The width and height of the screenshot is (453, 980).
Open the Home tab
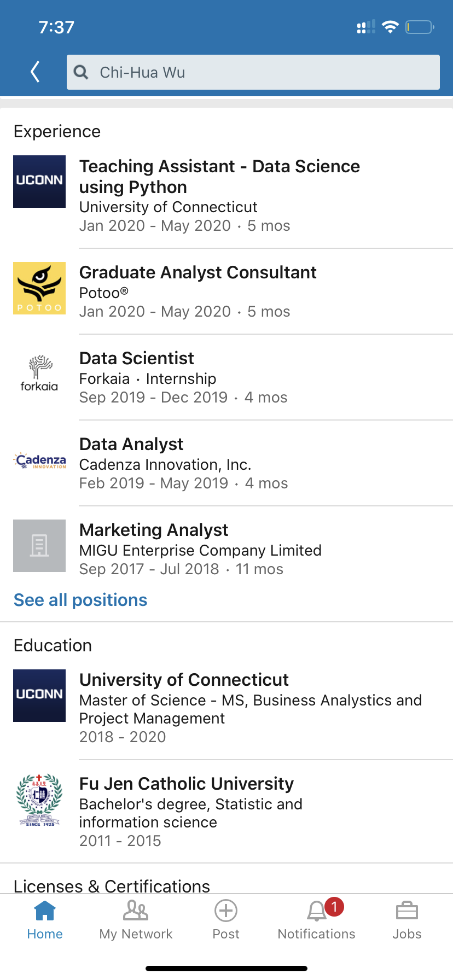45,920
